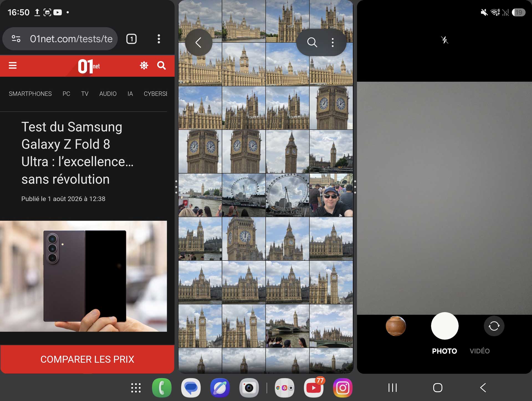Screen dimensions: 532x401
Task: Launch YouTube with 77 badge
Action: tap(314, 388)
